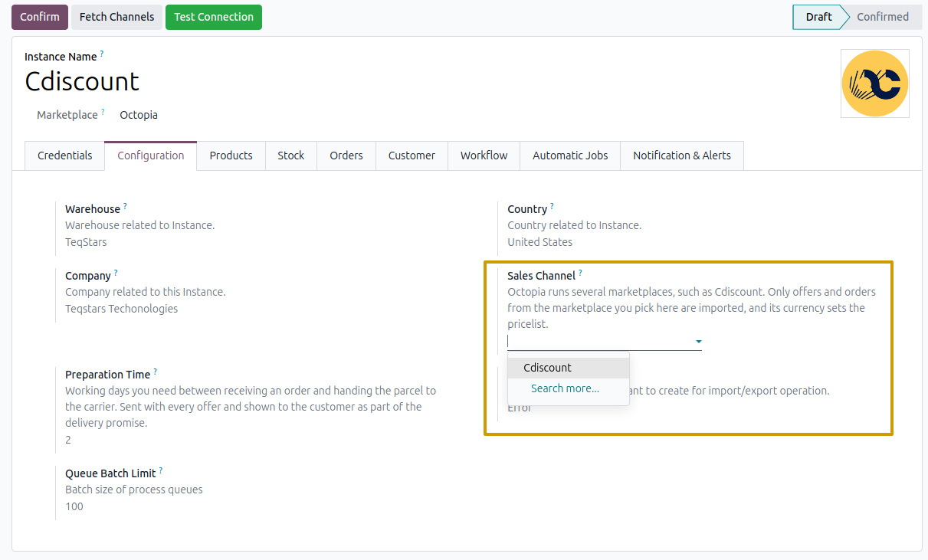Click Fetch Channels button
Screen dimensions: 928x560
[116, 17]
